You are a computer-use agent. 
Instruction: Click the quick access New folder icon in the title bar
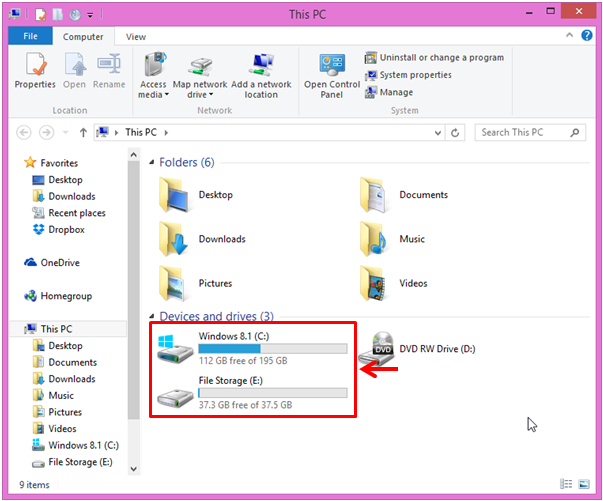58,15
